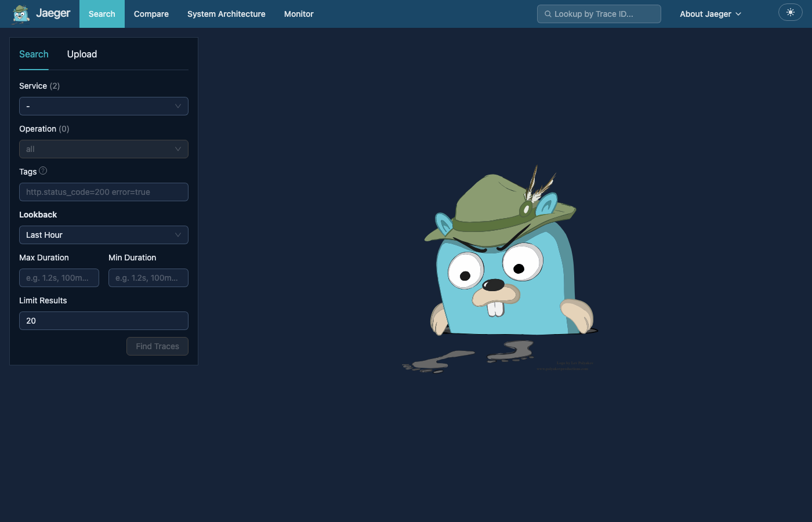Toggle the light/dark theme sun button

click(790, 12)
